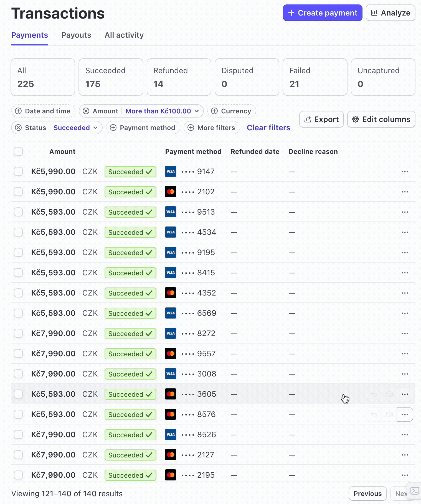The height and width of the screenshot is (504, 421).
Task: Check the checkbox for payment ending 2102
Action: [18, 192]
